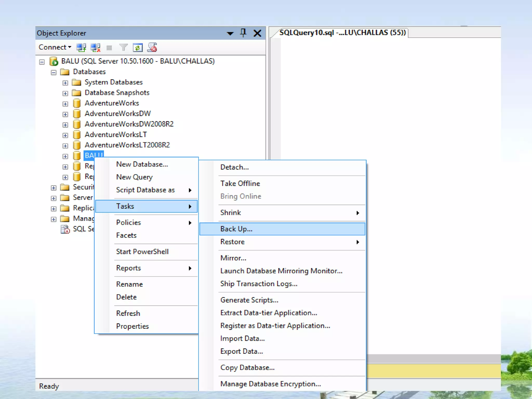This screenshot has width=532, height=399.
Task: Click the last Object Explorer toolbar icon
Action: (152, 48)
